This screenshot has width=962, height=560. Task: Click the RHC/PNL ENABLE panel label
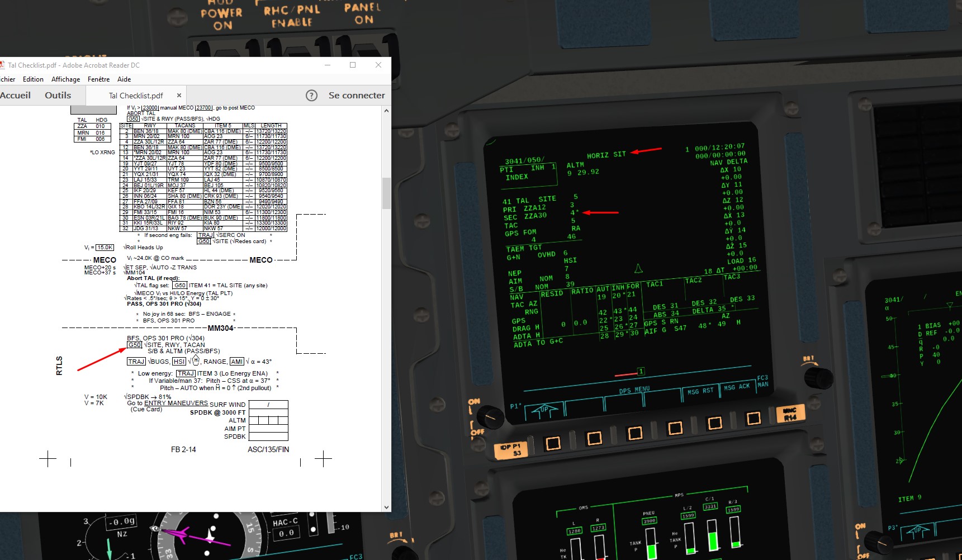coord(292,16)
